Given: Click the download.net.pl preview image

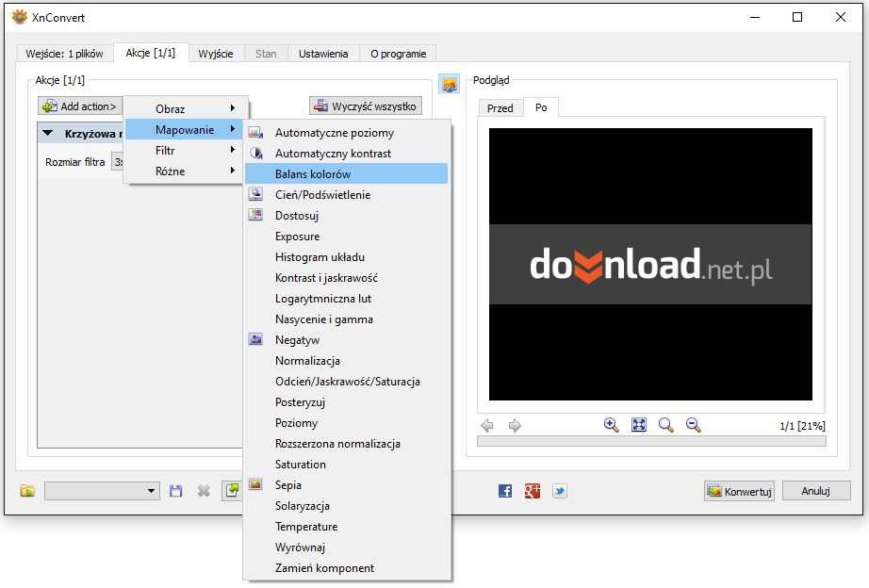Looking at the screenshot, I should pos(650,265).
